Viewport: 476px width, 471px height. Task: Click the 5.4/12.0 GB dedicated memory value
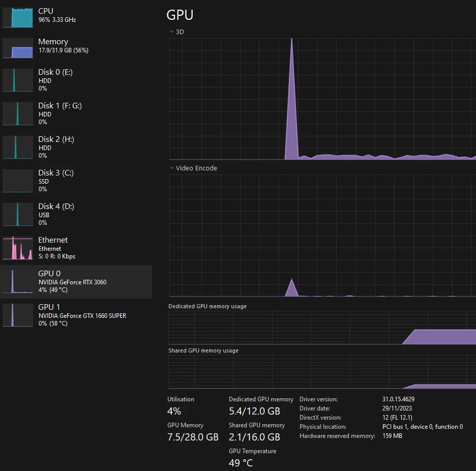click(254, 411)
